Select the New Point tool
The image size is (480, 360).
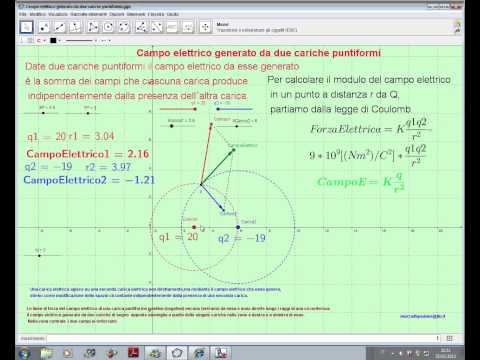43,27
